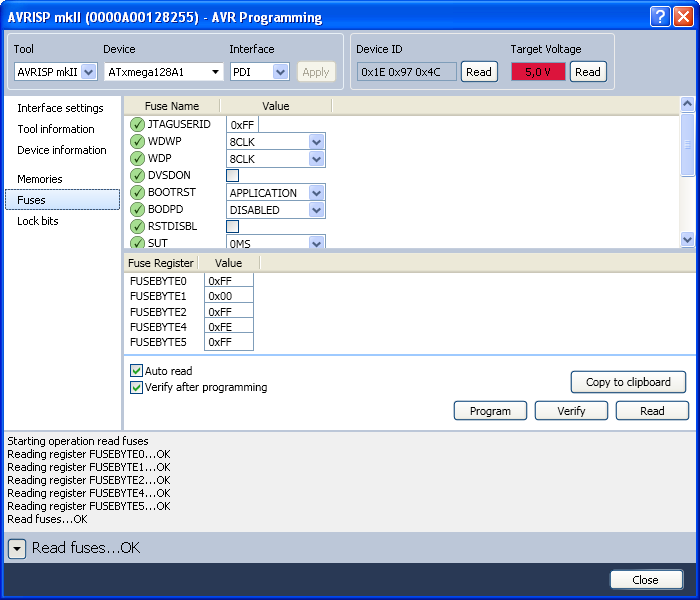
Task: Open the Device information page
Action: pos(62,150)
